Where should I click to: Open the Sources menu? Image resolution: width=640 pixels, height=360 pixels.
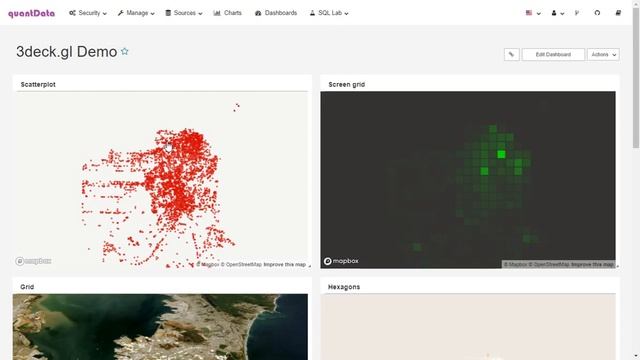(184, 13)
